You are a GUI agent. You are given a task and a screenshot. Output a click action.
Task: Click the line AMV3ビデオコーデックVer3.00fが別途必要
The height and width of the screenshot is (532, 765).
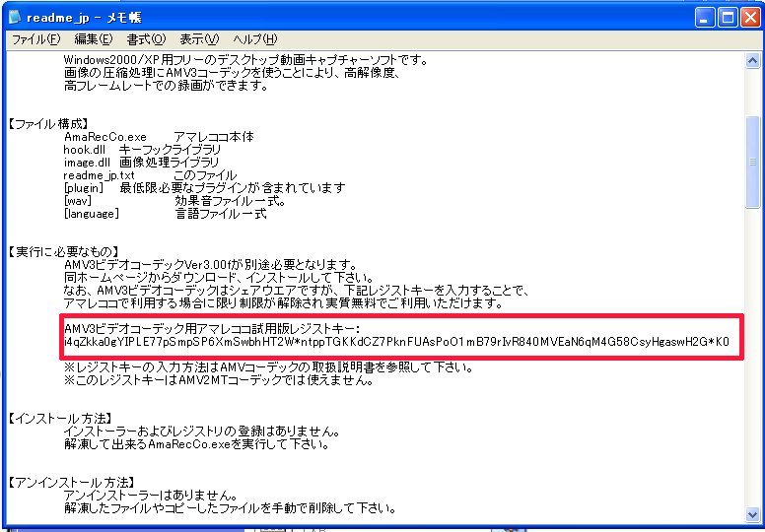point(211,265)
